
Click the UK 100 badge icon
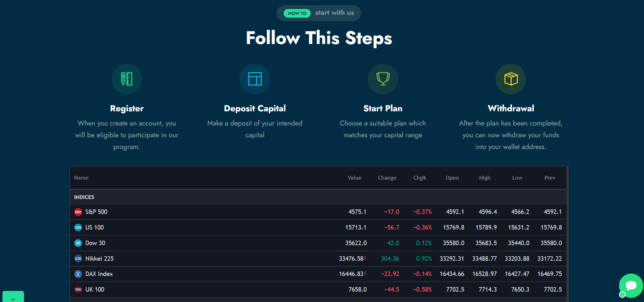tap(78, 290)
